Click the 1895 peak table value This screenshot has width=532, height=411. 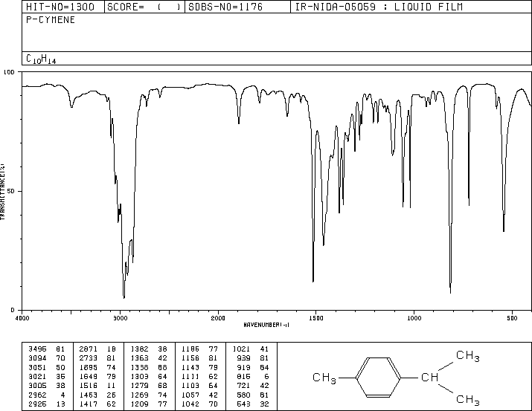[89, 367]
